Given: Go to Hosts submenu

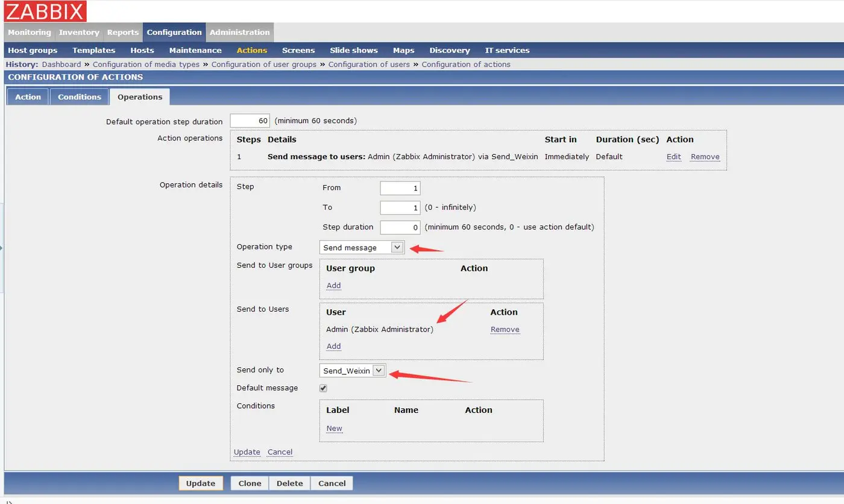Looking at the screenshot, I should 142,50.
